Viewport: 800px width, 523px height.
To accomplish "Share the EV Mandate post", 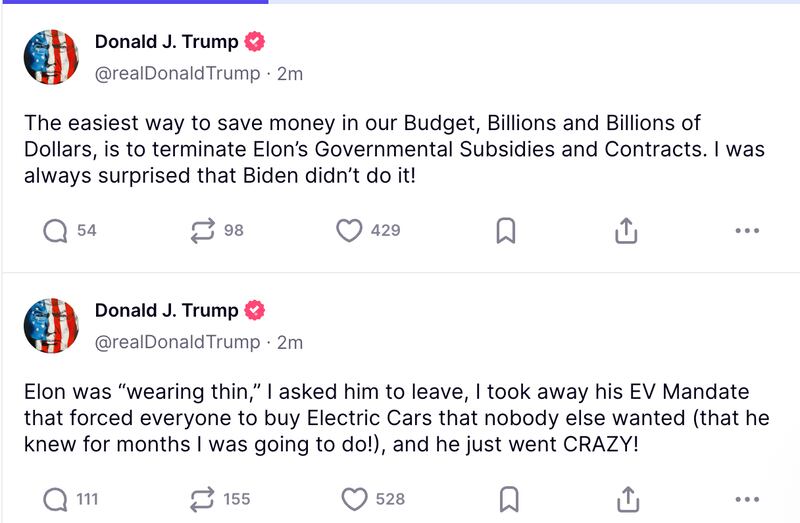I will (x=625, y=498).
